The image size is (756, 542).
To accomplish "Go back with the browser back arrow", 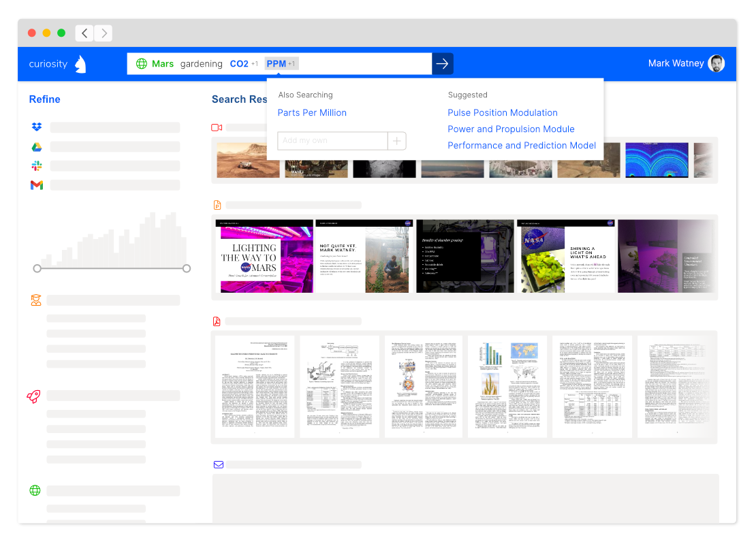I will [x=84, y=33].
